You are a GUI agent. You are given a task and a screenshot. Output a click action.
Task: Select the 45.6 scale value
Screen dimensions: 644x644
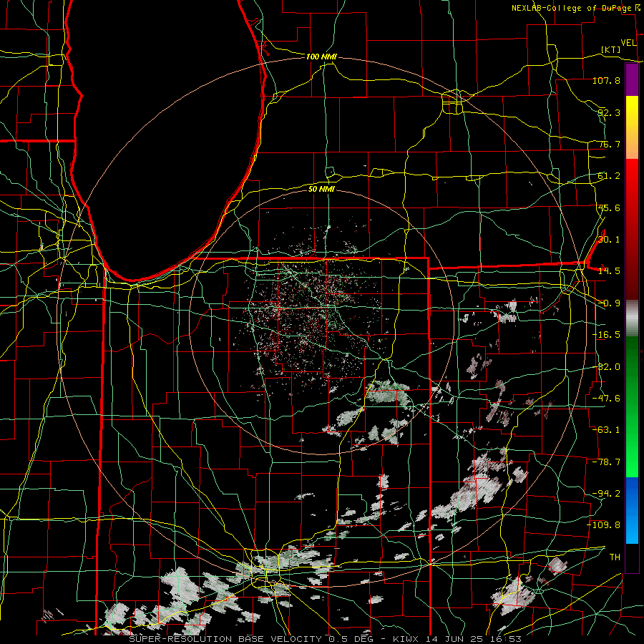609,208
